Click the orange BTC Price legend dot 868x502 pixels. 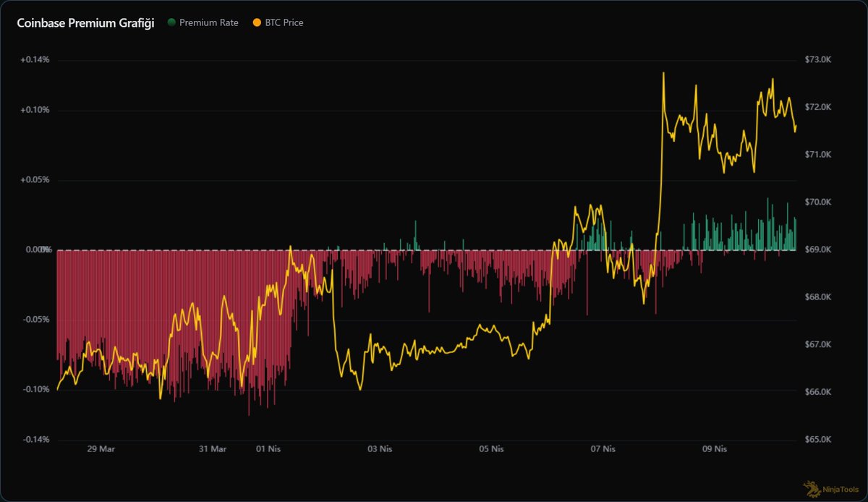coord(256,22)
